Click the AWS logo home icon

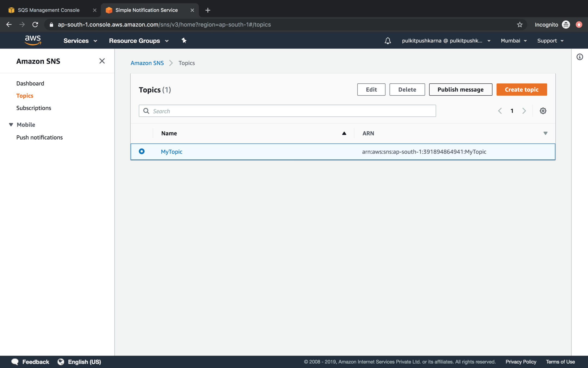[33, 40]
